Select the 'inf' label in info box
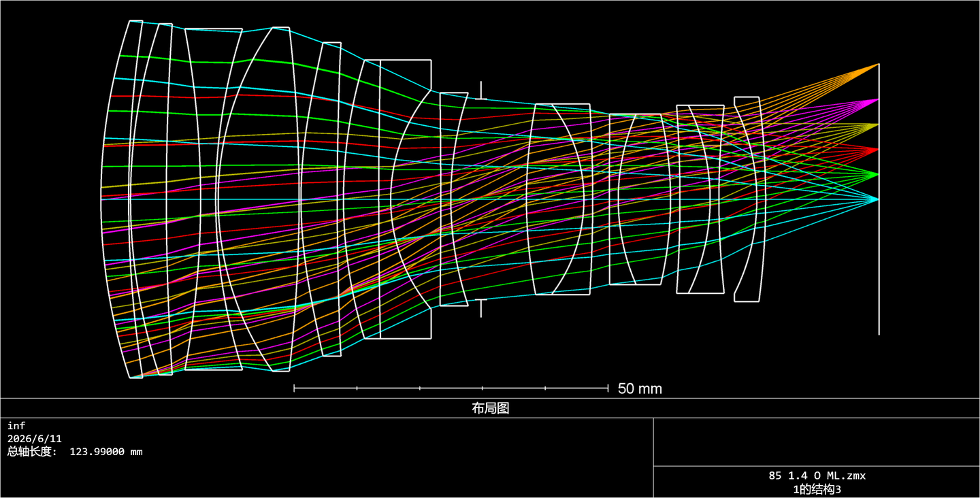980x498 pixels. tap(16, 426)
